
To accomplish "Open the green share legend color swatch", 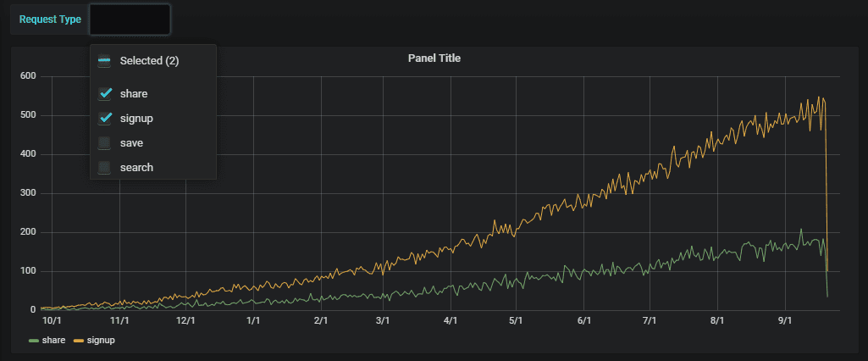I will point(34,341).
